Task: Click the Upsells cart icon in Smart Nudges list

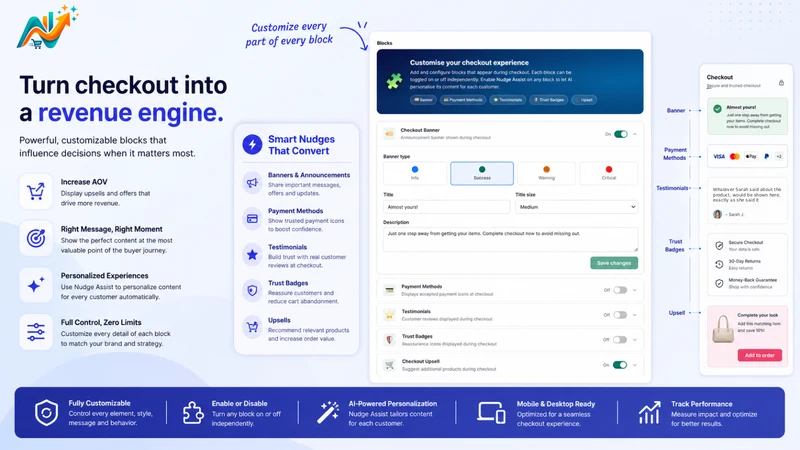Action: [252, 327]
